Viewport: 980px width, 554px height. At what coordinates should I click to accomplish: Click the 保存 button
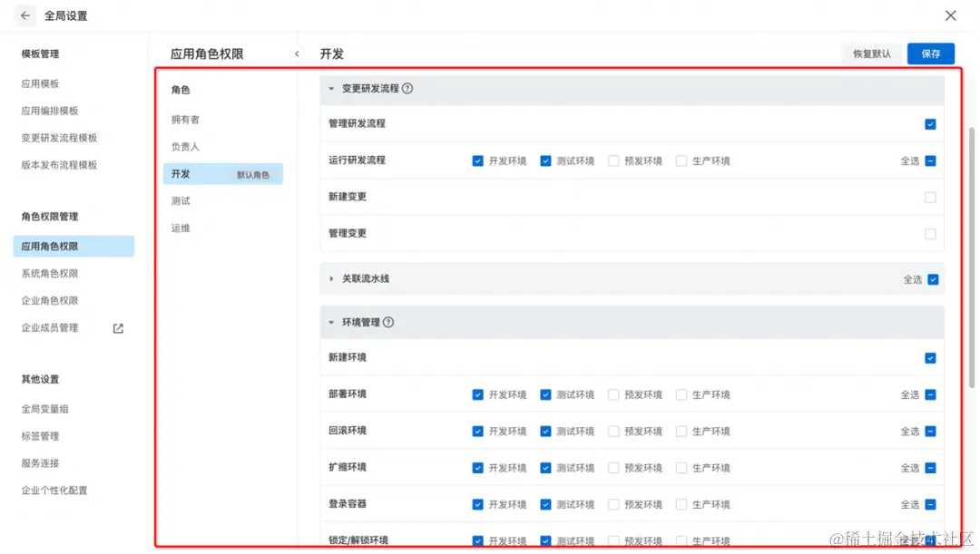[x=931, y=53]
